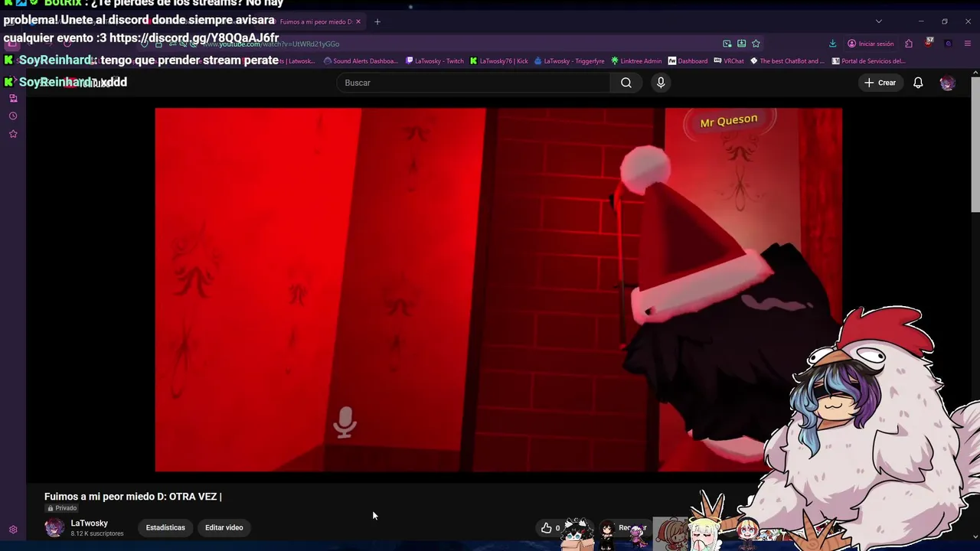980x551 pixels.
Task: Open the Dashboard bookmark
Action: click(x=688, y=61)
